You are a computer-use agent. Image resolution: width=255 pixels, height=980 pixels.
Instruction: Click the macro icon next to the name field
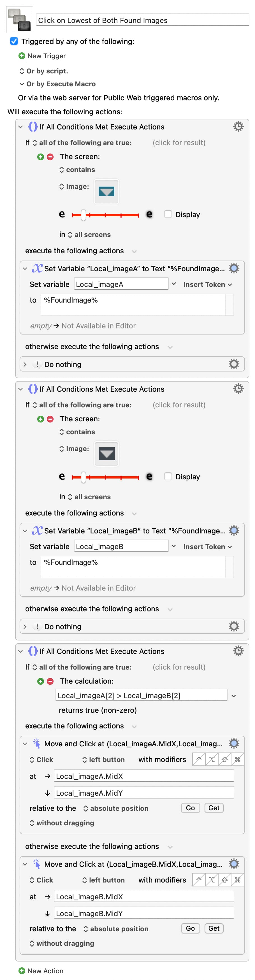point(20,20)
